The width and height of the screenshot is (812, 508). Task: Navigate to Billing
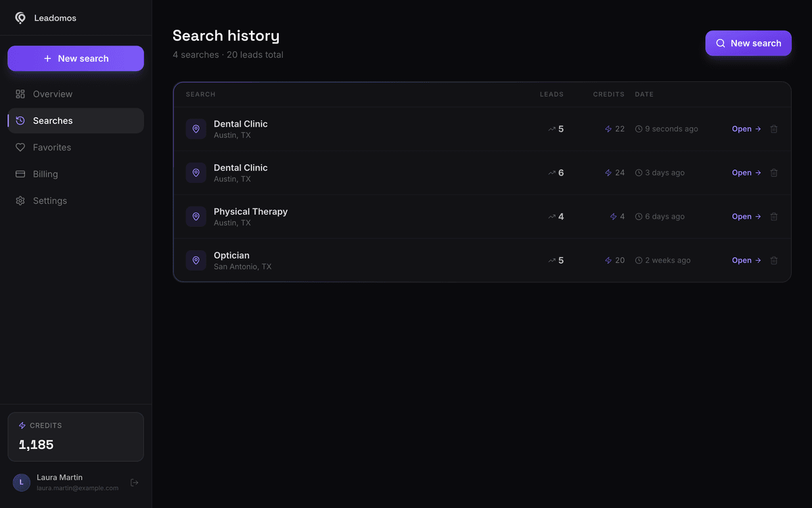coord(76,174)
